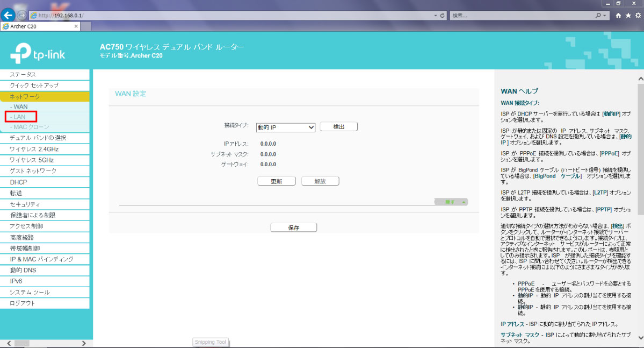Click the sidebar horizontal scrollbar right arrow

(83, 343)
